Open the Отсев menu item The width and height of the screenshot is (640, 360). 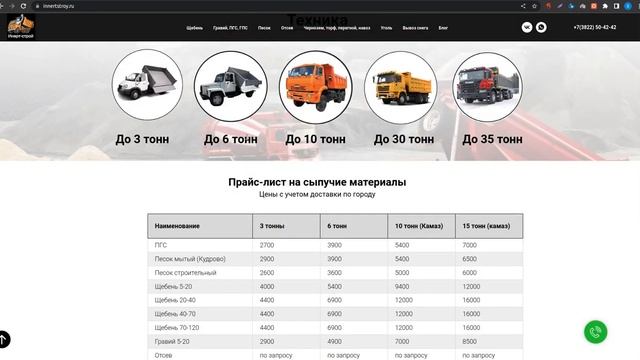[287, 28]
